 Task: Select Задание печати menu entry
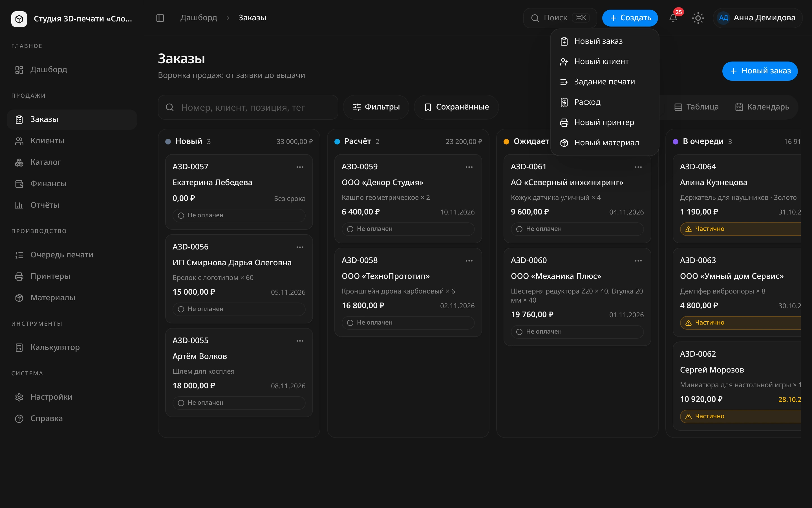coord(605,82)
